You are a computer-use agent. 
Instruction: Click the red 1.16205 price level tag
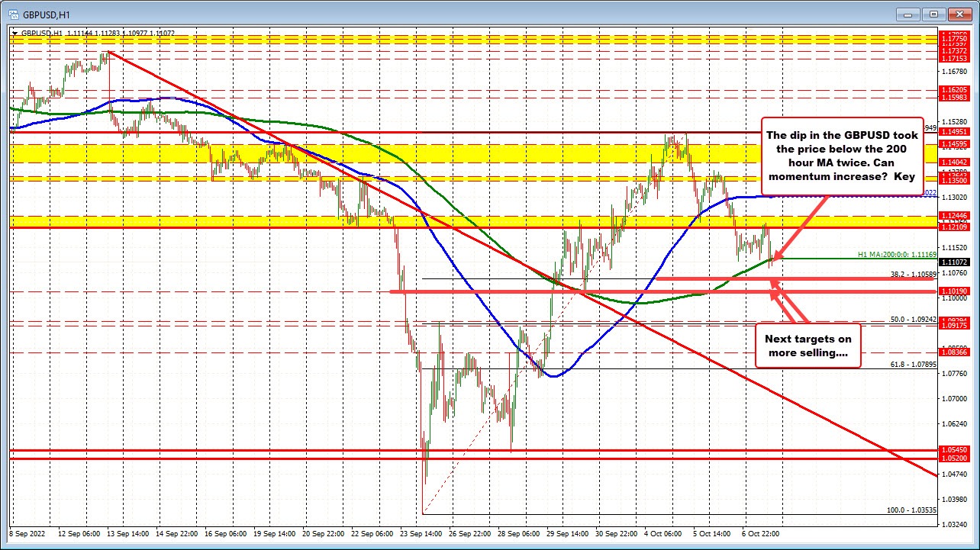[x=954, y=89]
